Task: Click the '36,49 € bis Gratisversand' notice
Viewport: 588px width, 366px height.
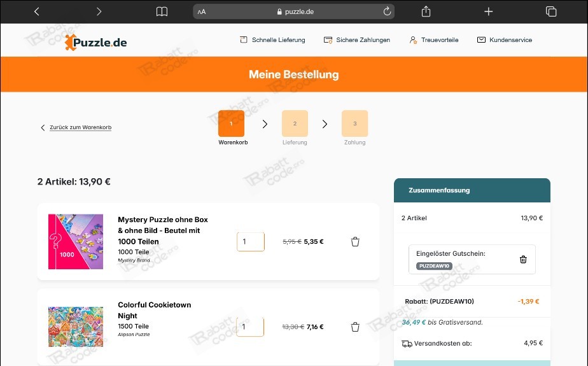Action: [442, 322]
